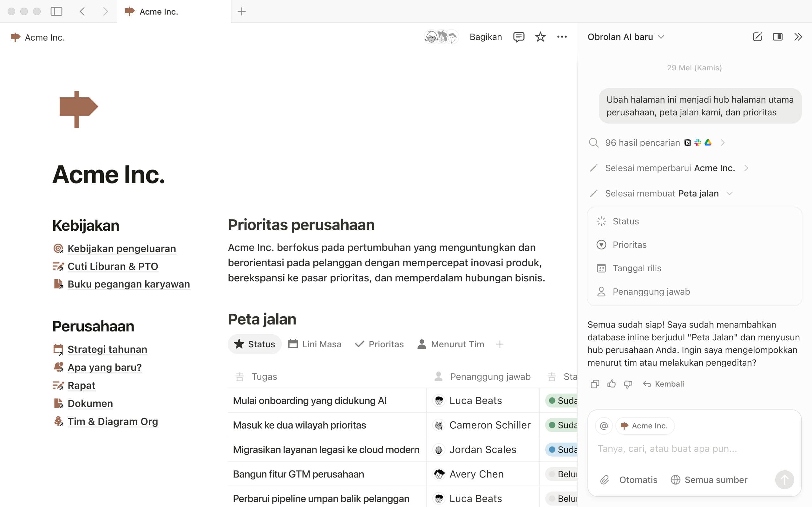Open the Obrolan AI baru dropdown
Image resolution: width=812 pixels, height=507 pixels.
click(x=626, y=37)
